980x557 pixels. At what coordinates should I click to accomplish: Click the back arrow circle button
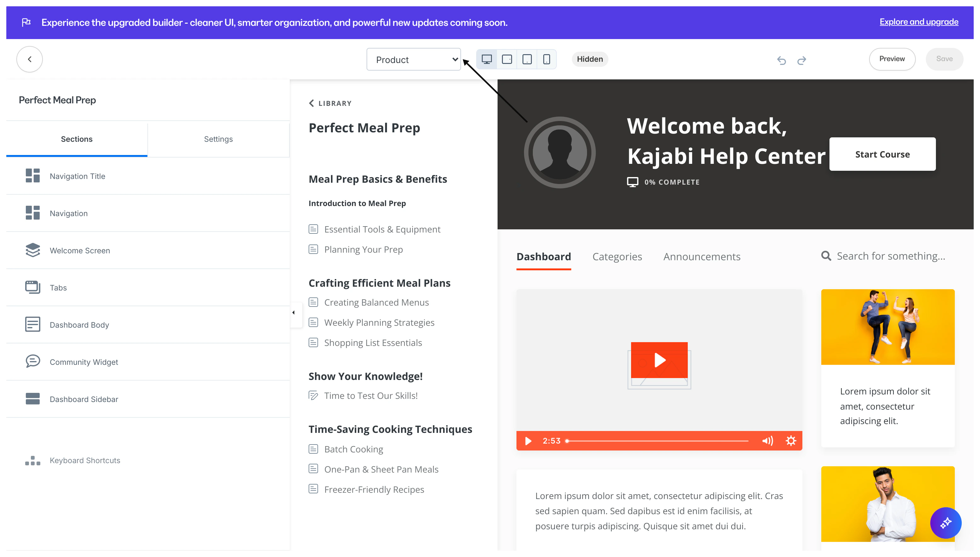pos(29,59)
